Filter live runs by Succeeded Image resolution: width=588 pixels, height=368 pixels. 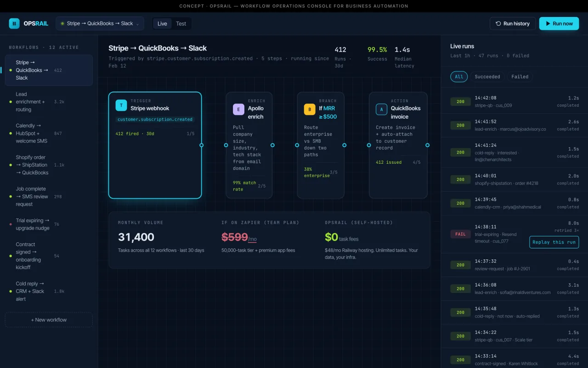point(487,77)
